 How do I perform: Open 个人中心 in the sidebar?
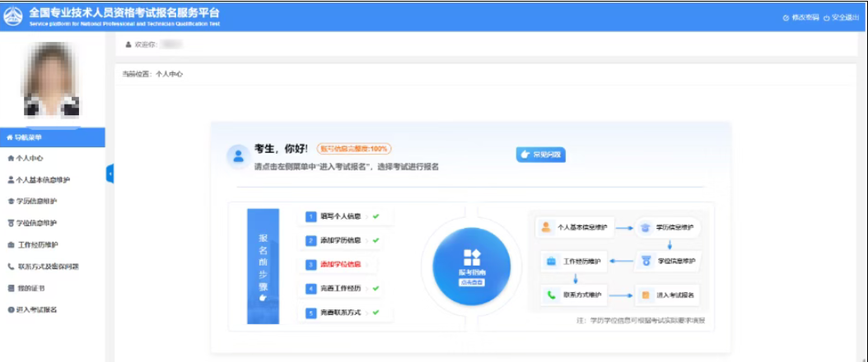(x=26, y=159)
